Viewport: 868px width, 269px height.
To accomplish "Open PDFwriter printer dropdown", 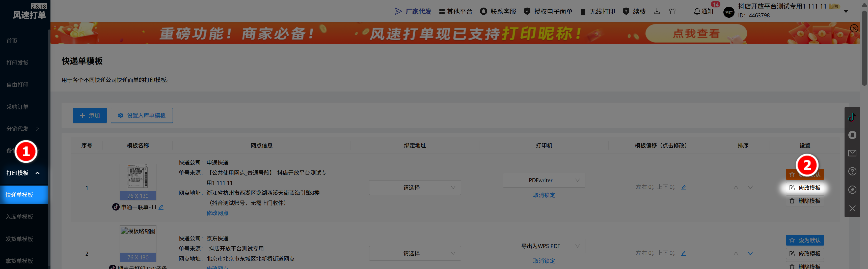I will [x=544, y=180].
